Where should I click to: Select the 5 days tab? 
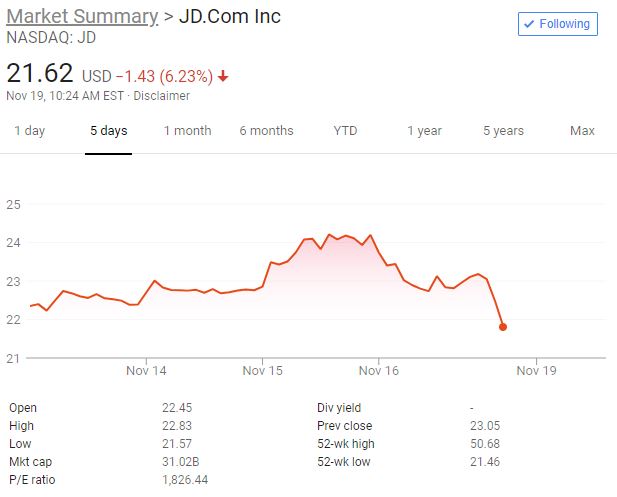pos(108,131)
